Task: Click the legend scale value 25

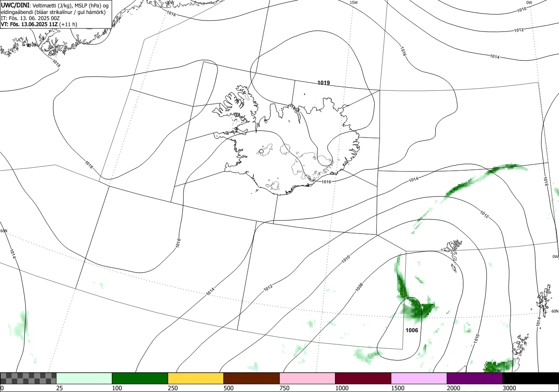Action: (60, 388)
